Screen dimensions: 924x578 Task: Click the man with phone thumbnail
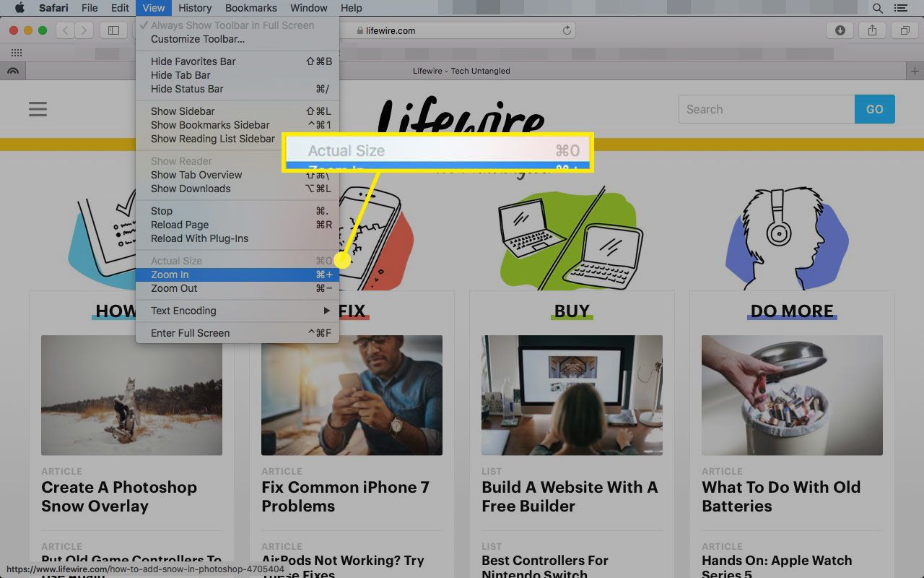tap(352, 395)
